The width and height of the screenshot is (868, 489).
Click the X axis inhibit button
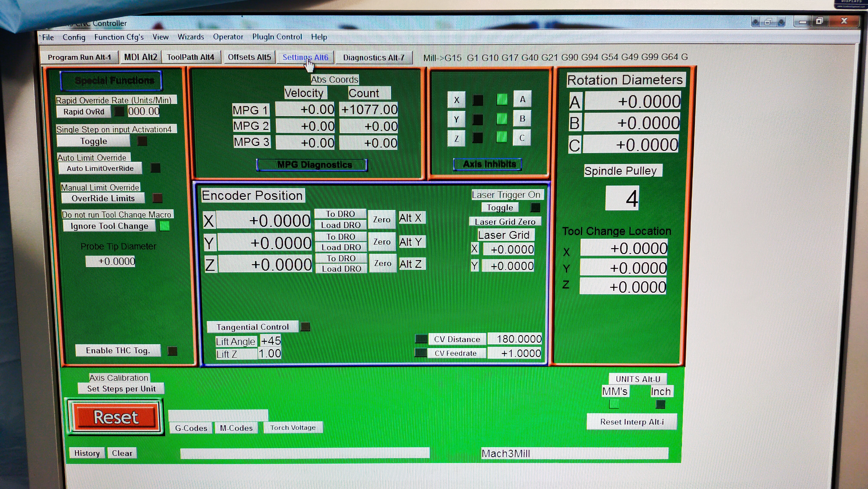tap(456, 100)
